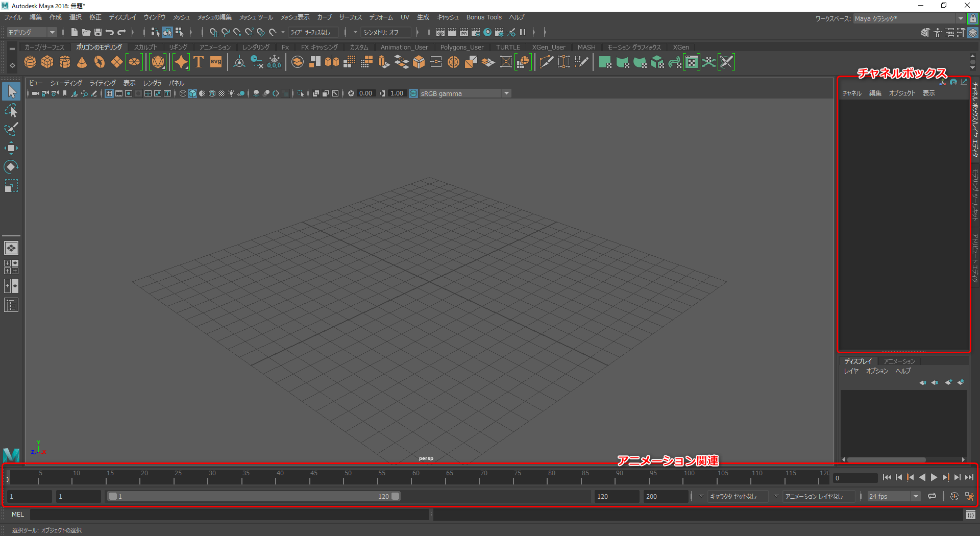The image size is (980, 536).
Task: Click the freeze transformations snowflake icon
Action: (x=274, y=62)
